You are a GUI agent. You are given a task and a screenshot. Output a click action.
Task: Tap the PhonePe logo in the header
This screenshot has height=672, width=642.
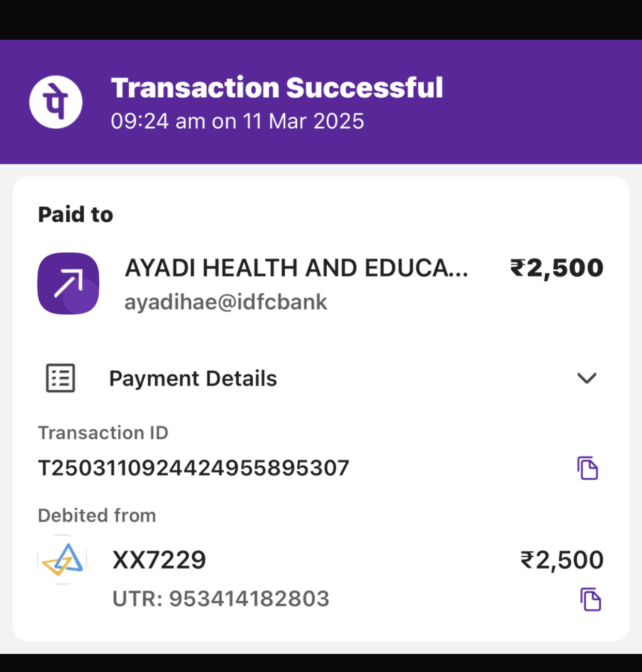coord(56,102)
